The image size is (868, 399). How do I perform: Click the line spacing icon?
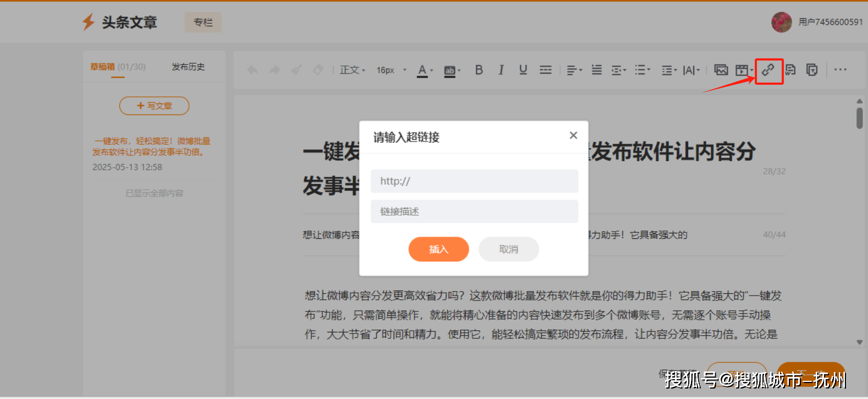coord(596,70)
